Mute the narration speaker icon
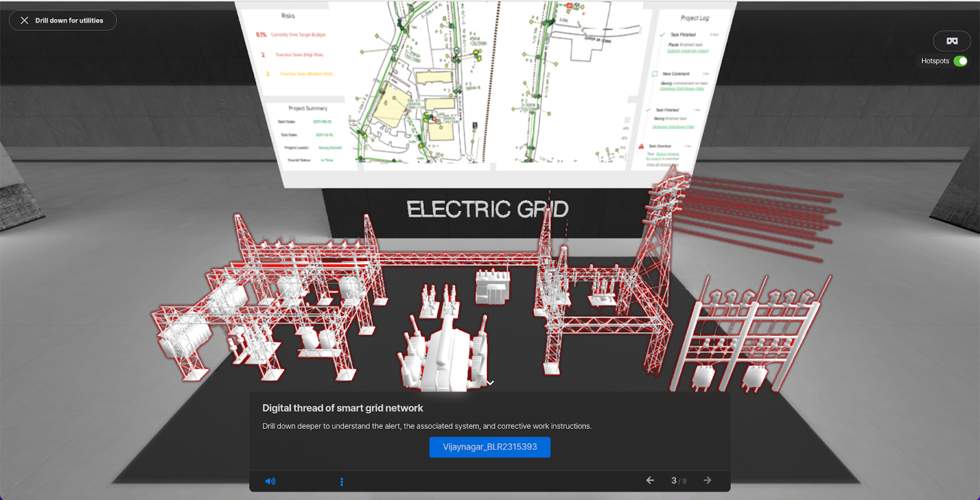Viewport: 980px width, 500px height. click(270, 481)
